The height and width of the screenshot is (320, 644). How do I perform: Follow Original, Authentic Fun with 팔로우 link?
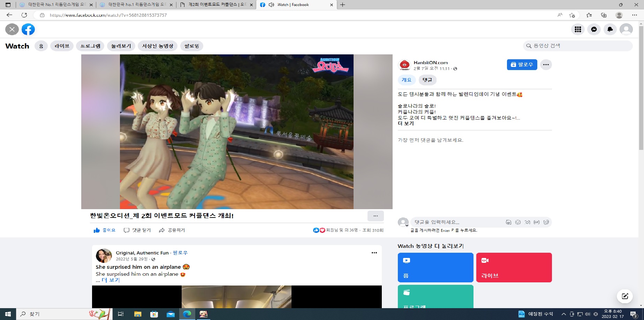click(180, 253)
